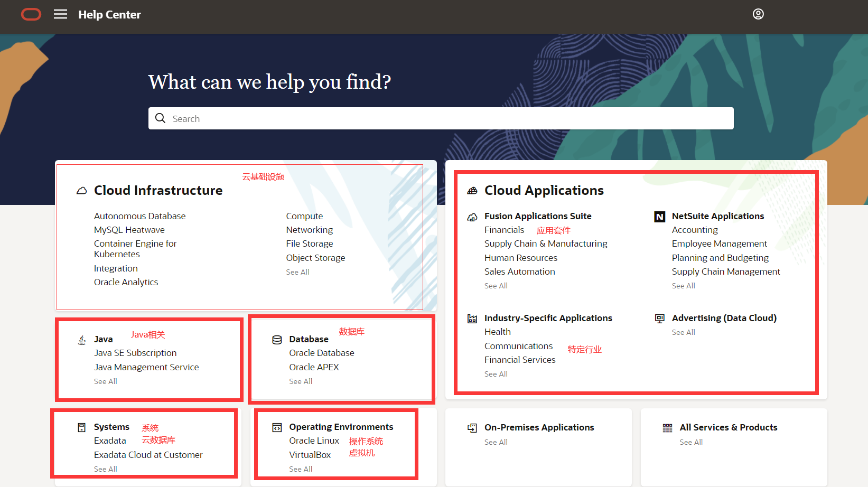Viewport: 868px width, 487px height.
Task: Click the NetSuite N logo icon
Action: [660, 217]
